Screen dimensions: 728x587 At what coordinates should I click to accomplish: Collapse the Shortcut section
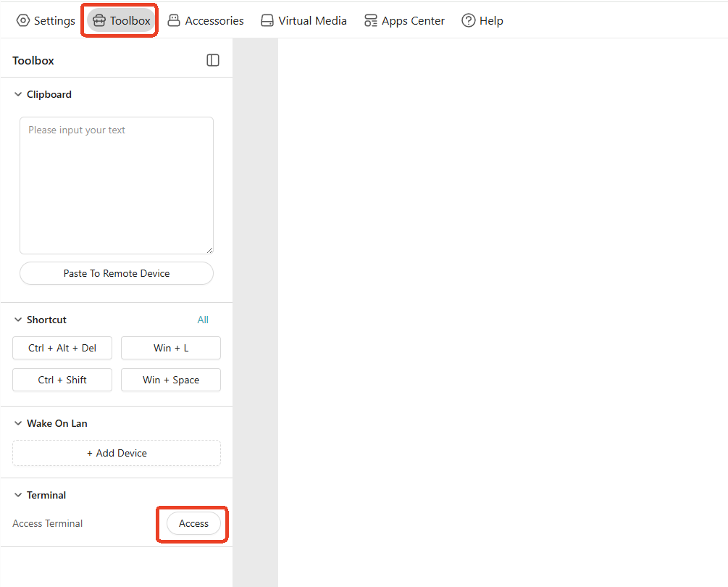[17, 320]
